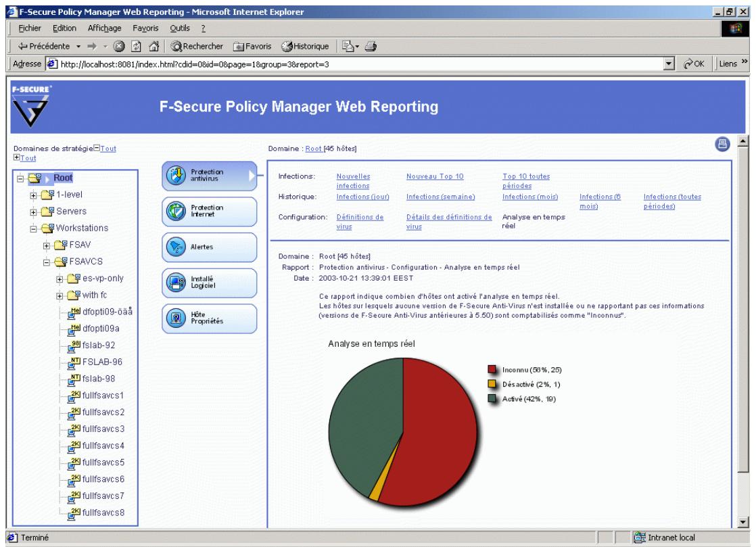
Task: Open the Hôte Propriétés report category
Action: [x=209, y=318]
